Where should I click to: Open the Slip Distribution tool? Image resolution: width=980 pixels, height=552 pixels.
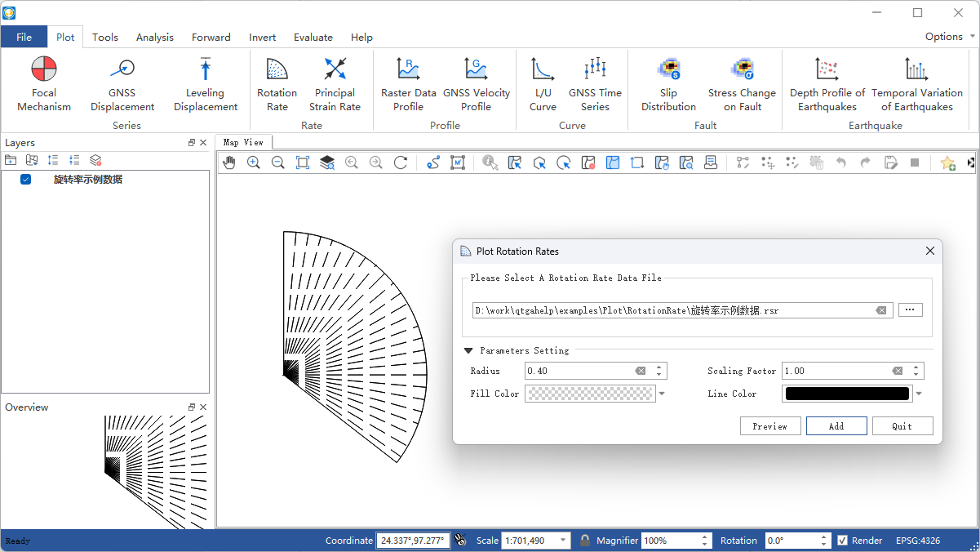[x=668, y=84]
